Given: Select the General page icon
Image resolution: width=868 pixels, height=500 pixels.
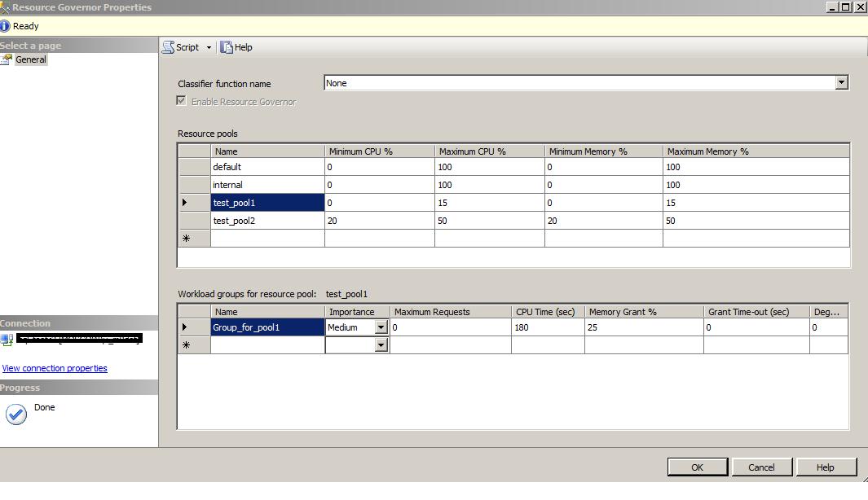Looking at the screenshot, I should coord(7,59).
